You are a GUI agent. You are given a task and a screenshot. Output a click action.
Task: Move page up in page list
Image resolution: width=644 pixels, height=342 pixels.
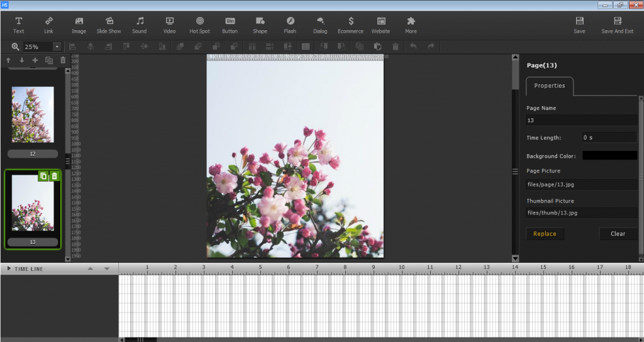[x=8, y=60]
